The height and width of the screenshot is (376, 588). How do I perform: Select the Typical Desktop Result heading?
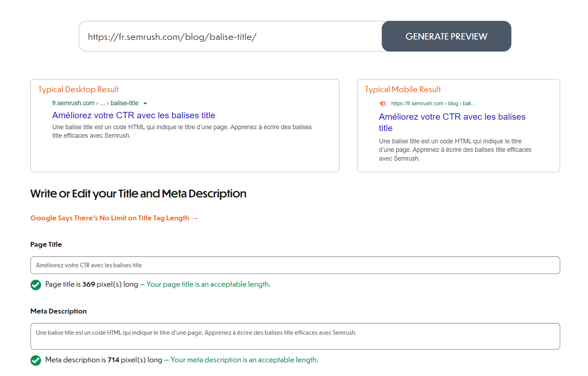point(78,89)
